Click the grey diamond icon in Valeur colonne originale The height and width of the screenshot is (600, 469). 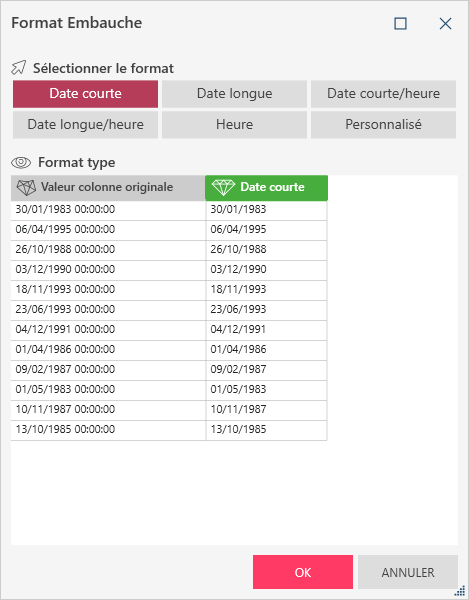(26, 188)
